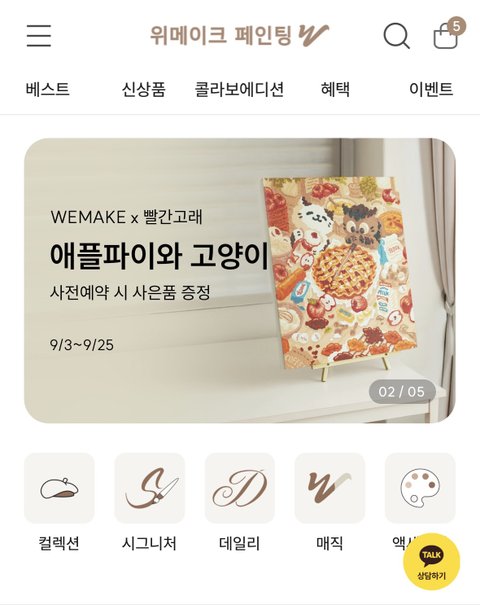Go to the 신상품 tab
Viewport: 480px width, 605px height.
coord(144,89)
